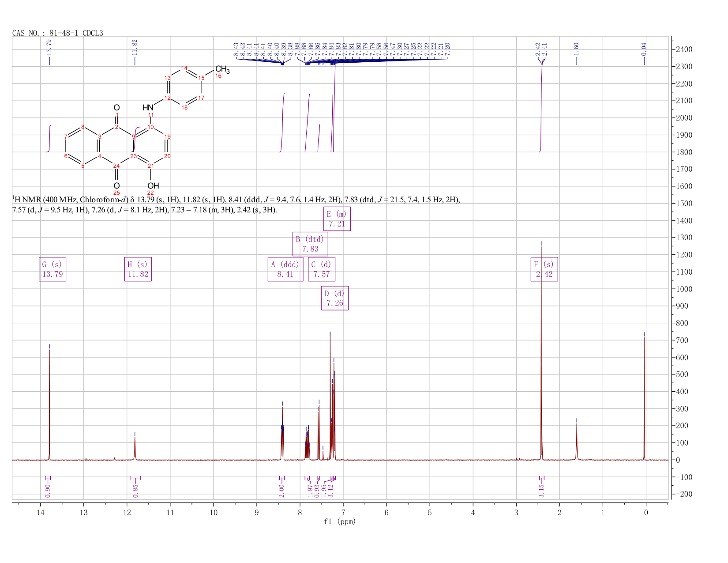Image resolution: width=728 pixels, height=563 pixels.
Task: Click the x-axis tick labeled 0
Action: point(646,513)
